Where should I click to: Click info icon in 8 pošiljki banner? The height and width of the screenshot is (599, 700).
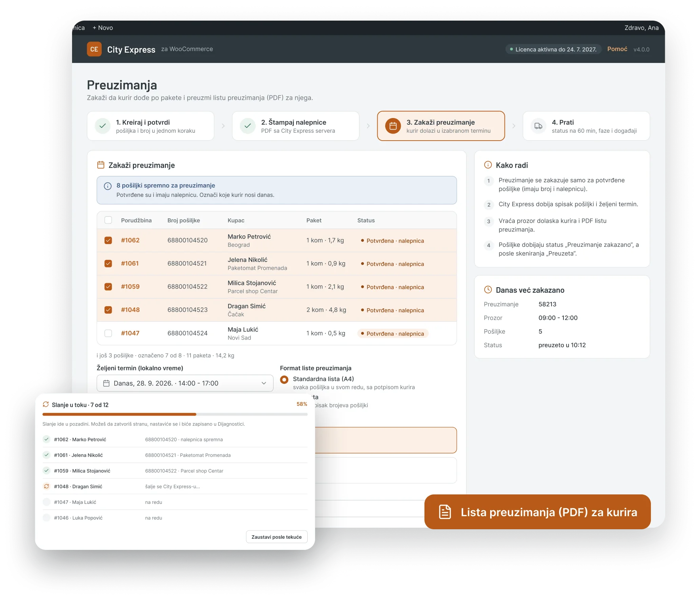point(108,186)
